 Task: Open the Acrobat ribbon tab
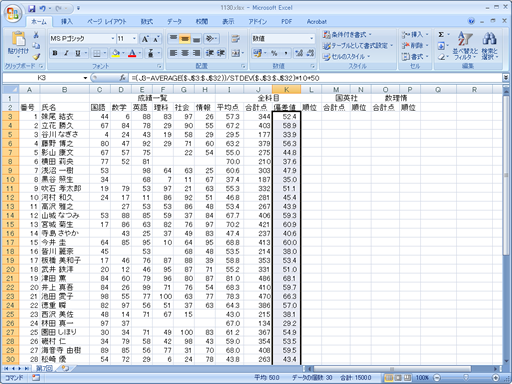pyautogui.click(x=317, y=22)
